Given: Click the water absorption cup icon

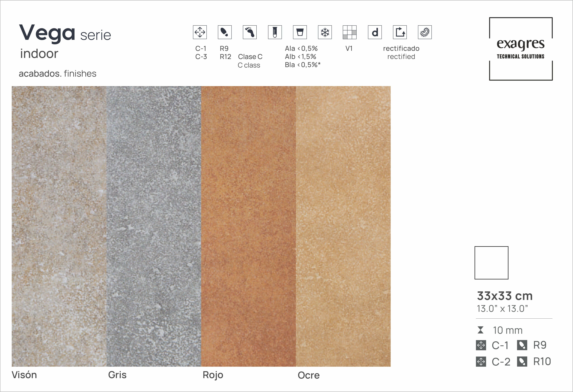Looking at the screenshot, I should click(x=300, y=32).
